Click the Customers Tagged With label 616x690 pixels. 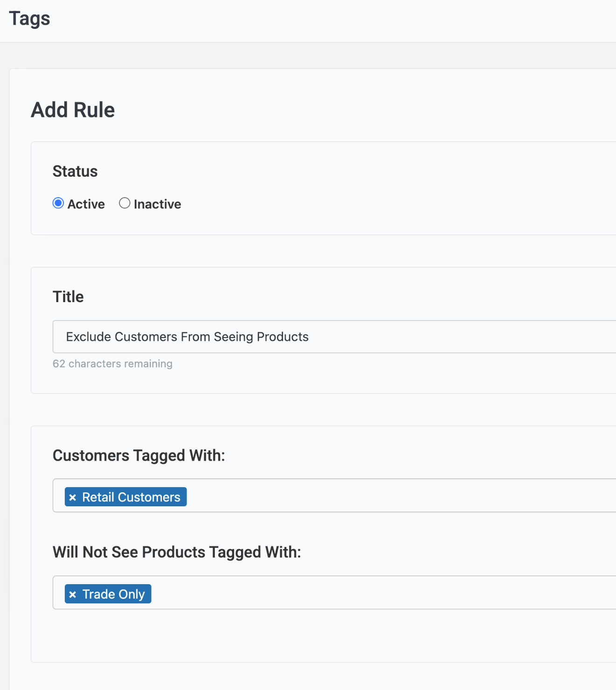138,455
